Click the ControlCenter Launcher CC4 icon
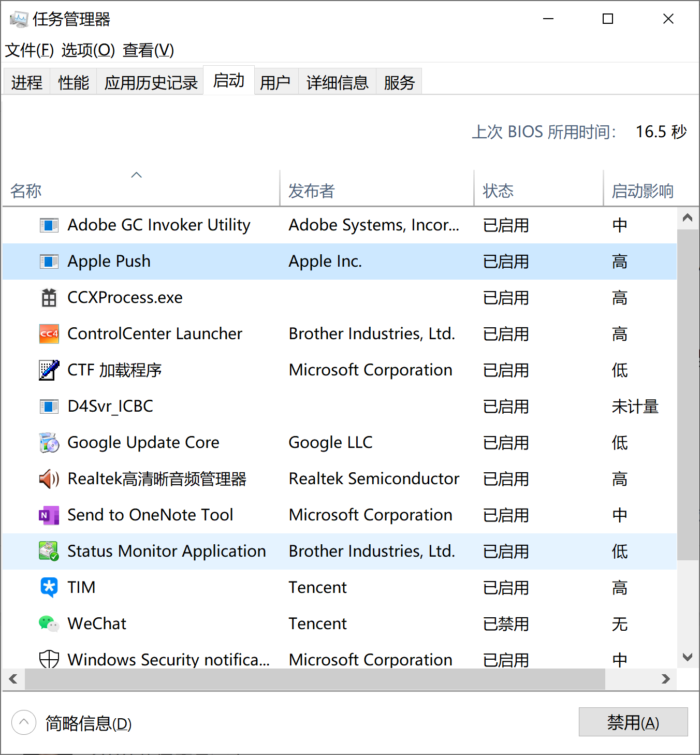 tap(49, 334)
